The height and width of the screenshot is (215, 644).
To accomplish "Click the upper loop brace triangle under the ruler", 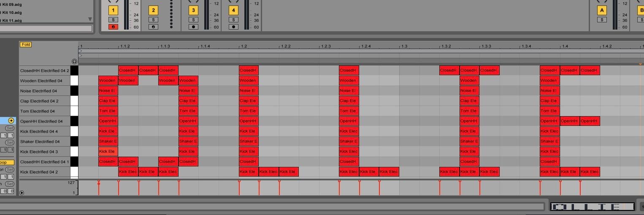I will 80,51.
